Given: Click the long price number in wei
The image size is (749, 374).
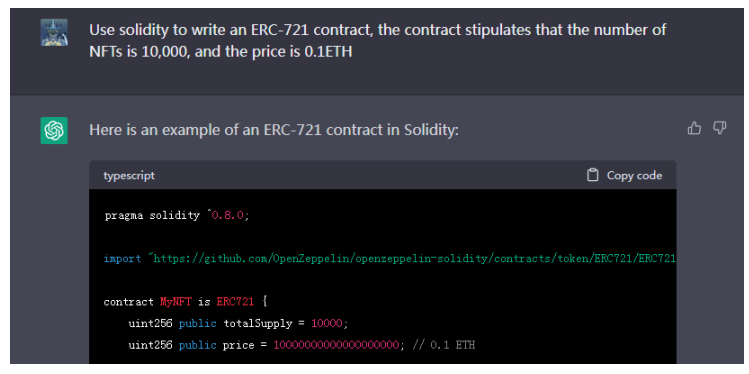Looking at the screenshot, I should pyautogui.click(x=336, y=345).
